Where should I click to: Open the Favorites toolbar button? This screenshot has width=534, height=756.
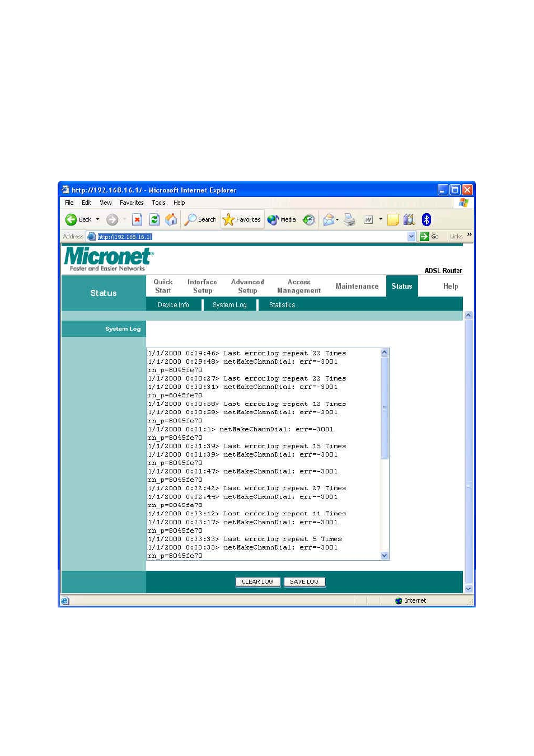pyautogui.click(x=242, y=220)
